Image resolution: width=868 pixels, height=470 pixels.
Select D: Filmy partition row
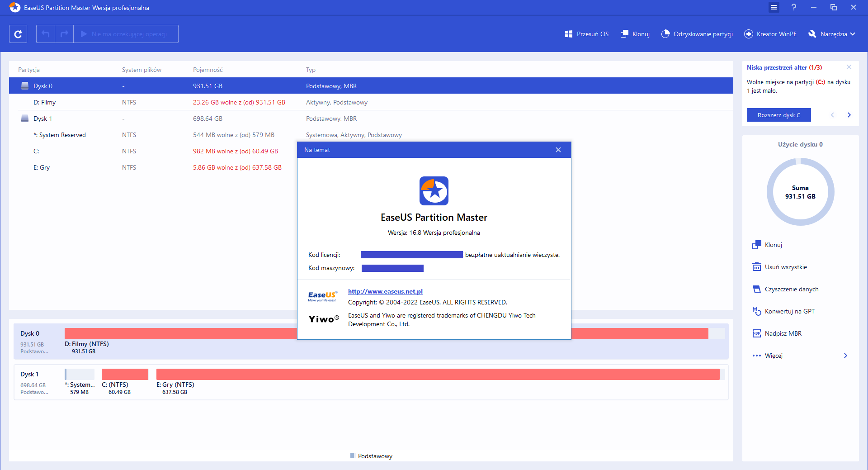pos(371,102)
